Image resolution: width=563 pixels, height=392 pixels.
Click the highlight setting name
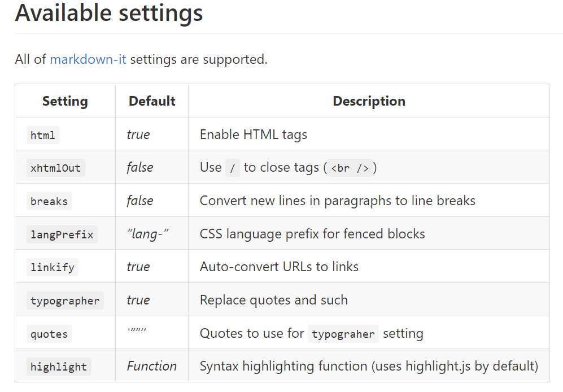[x=59, y=367]
